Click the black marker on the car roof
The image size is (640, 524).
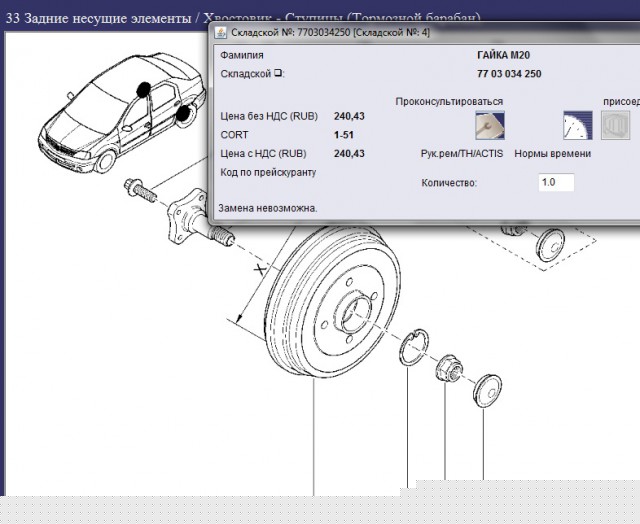pyautogui.click(x=143, y=90)
